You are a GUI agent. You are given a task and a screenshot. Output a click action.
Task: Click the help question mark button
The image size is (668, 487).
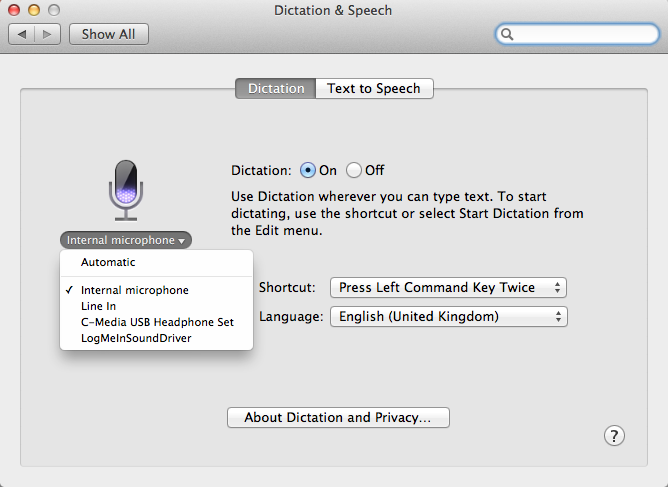615,435
